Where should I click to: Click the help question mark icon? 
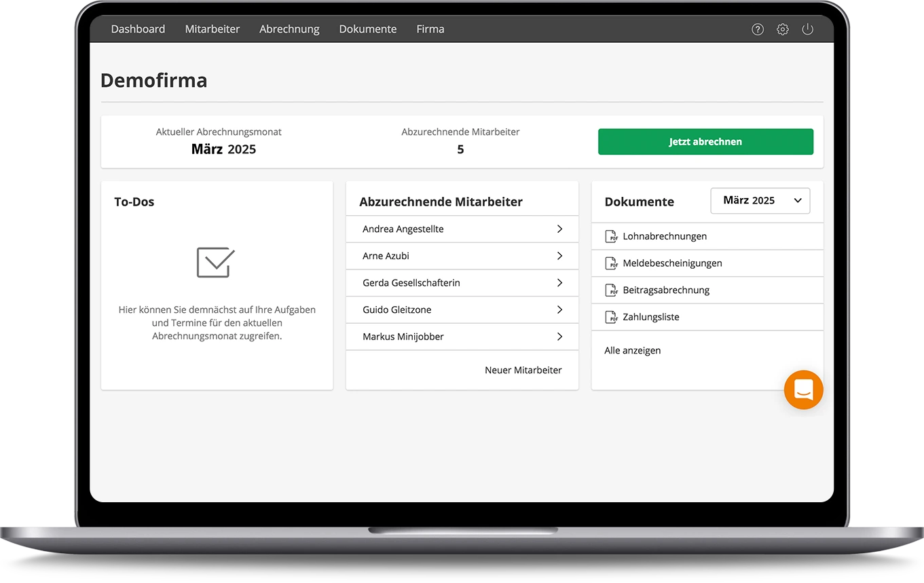point(758,29)
